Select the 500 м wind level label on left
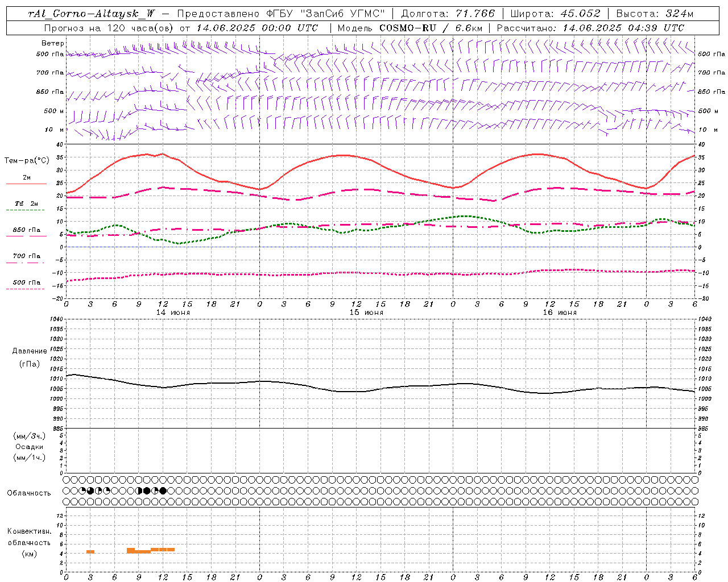The height and width of the screenshot is (582, 728). [54, 111]
